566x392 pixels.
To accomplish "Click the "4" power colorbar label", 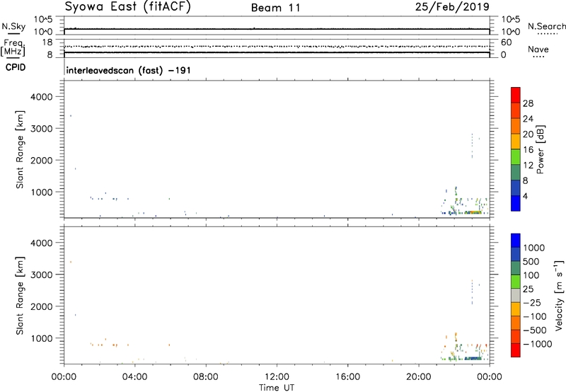I will tap(526, 196).
